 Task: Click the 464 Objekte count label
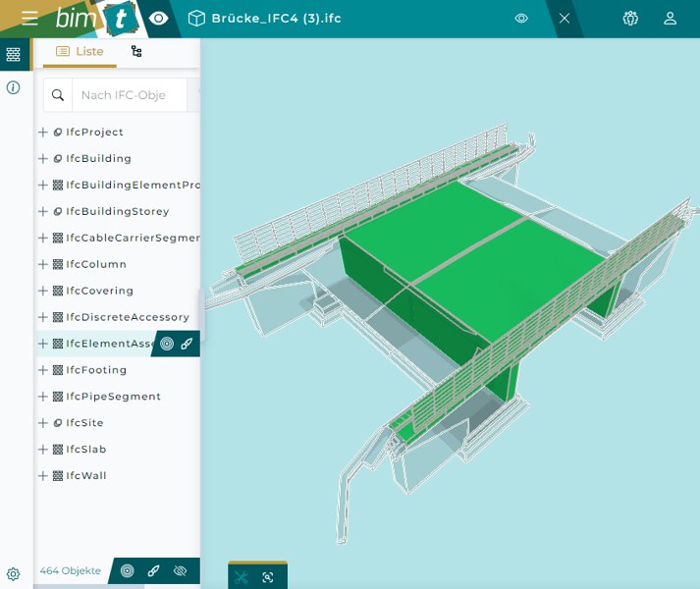coord(70,570)
